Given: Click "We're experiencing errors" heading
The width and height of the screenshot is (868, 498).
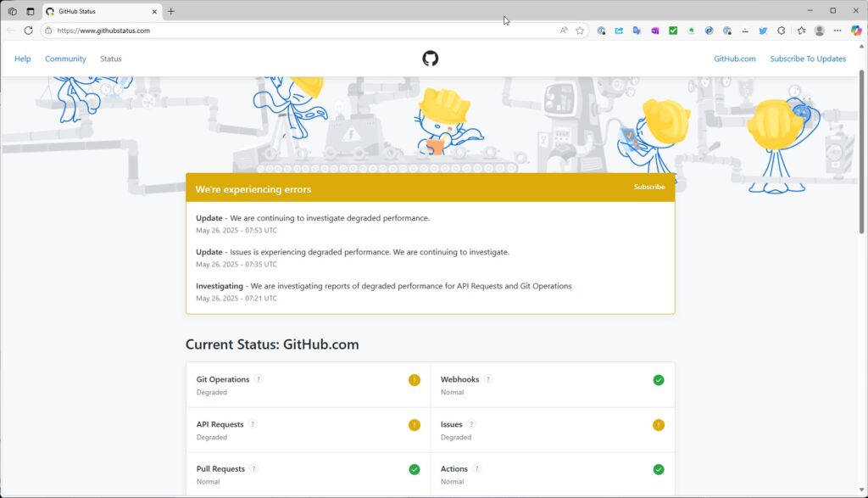Looking at the screenshot, I should [x=253, y=189].
